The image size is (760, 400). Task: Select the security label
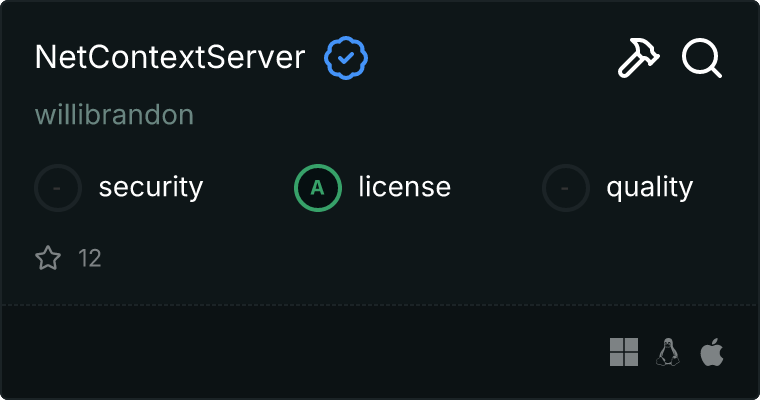pyautogui.click(x=151, y=187)
